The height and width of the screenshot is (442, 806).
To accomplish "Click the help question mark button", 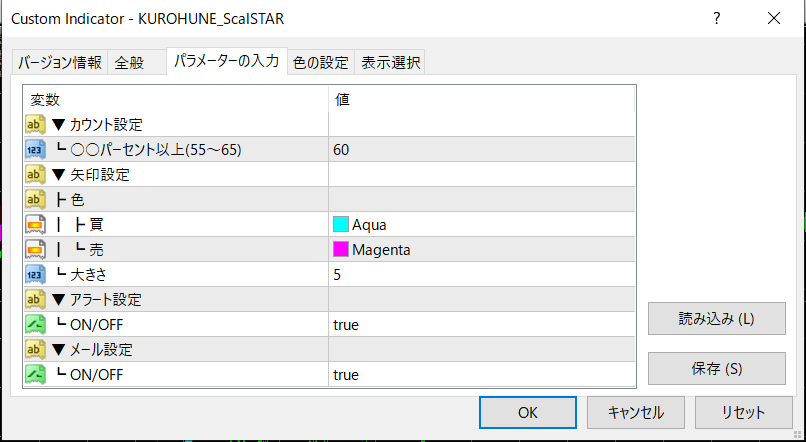I will [x=717, y=19].
